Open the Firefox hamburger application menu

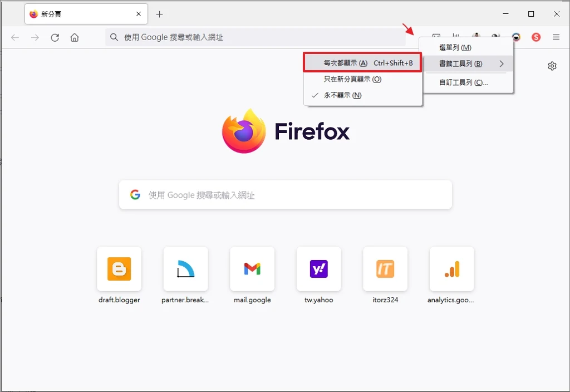pyautogui.click(x=556, y=37)
